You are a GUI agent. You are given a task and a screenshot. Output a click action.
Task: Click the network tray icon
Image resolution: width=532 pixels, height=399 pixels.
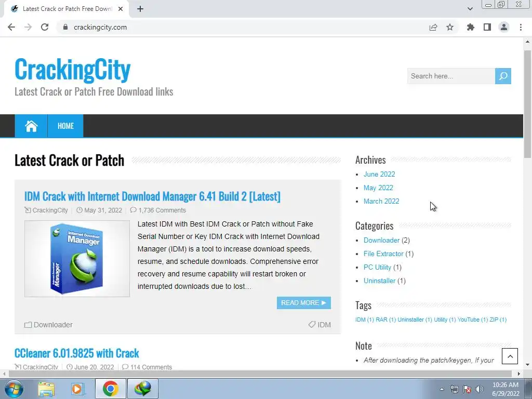(x=454, y=389)
